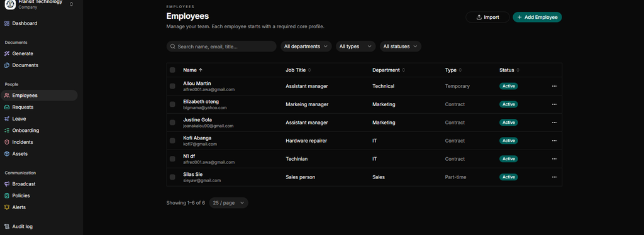The image size is (644, 235).
Task: Click the Broadcast megaphone icon
Action: click(6, 184)
